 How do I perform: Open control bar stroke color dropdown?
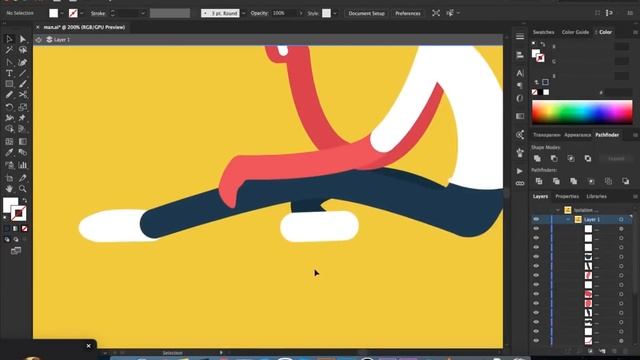tap(82, 13)
